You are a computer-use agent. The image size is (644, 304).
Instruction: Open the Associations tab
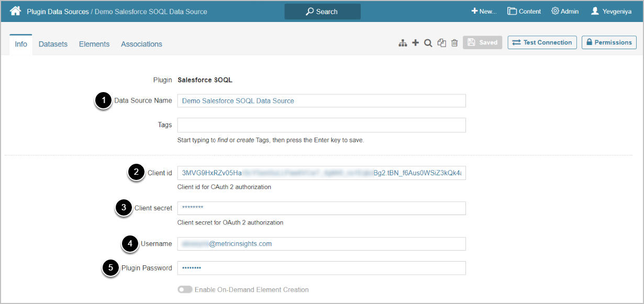(141, 44)
